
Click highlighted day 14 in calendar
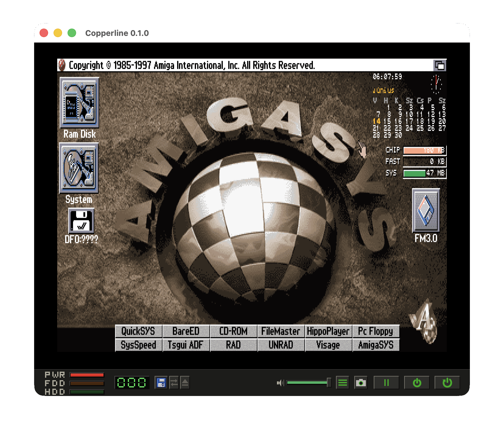tap(376, 121)
